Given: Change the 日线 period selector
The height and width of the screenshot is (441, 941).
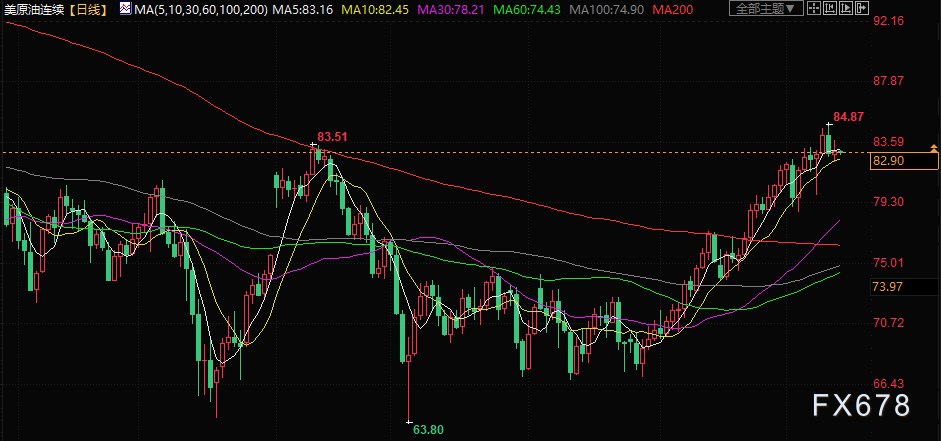Looking at the screenshot, I should coord(88,9).
